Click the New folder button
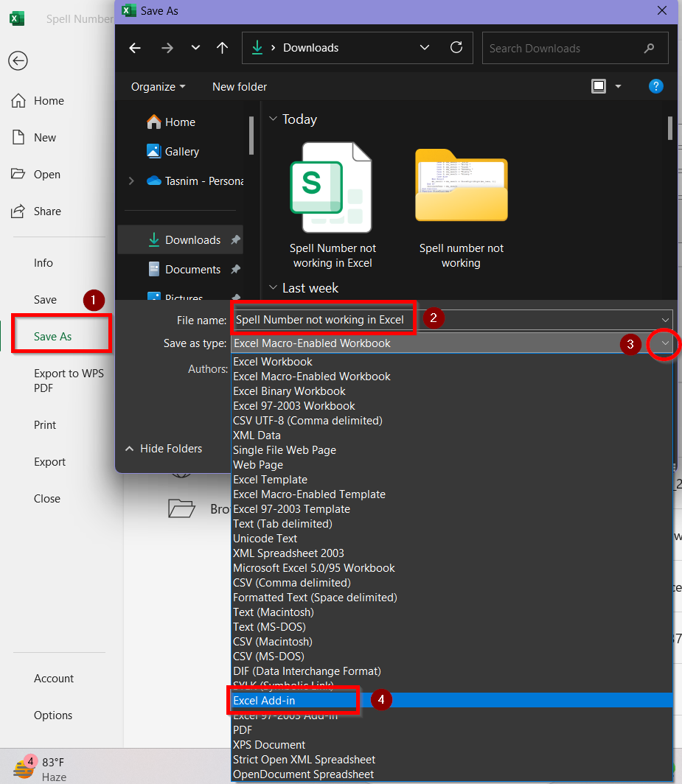The image size is (682, 784). pos(240,86)
